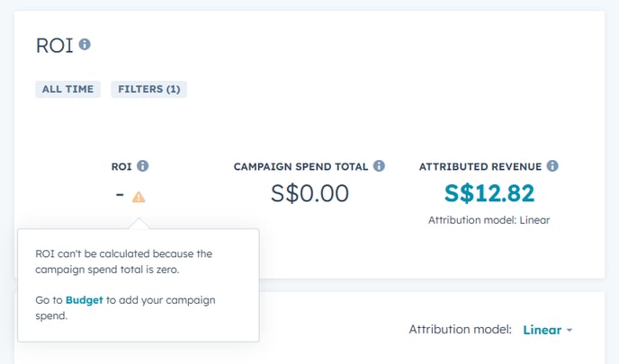Image resolution: width=619 pixels, height=364 pixels.
Task: Follow the Budget link in the tooltip
Action: tap(84, 300)
